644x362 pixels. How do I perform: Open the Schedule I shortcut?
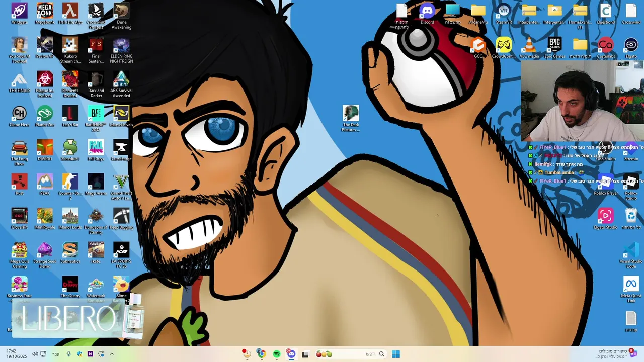[x=70, y=150]
